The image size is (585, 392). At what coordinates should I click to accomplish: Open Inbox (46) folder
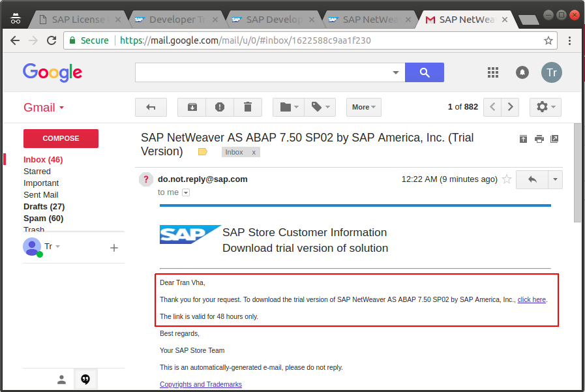[43, 160]
